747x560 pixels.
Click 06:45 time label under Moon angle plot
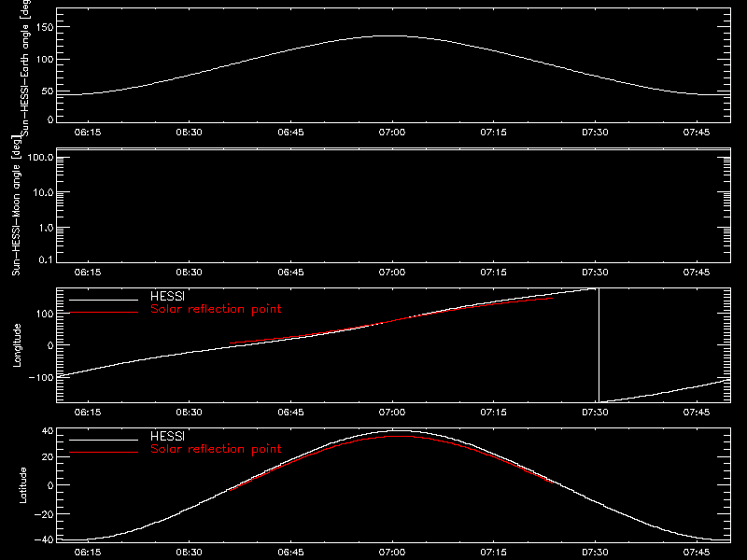tap(290, 273)
